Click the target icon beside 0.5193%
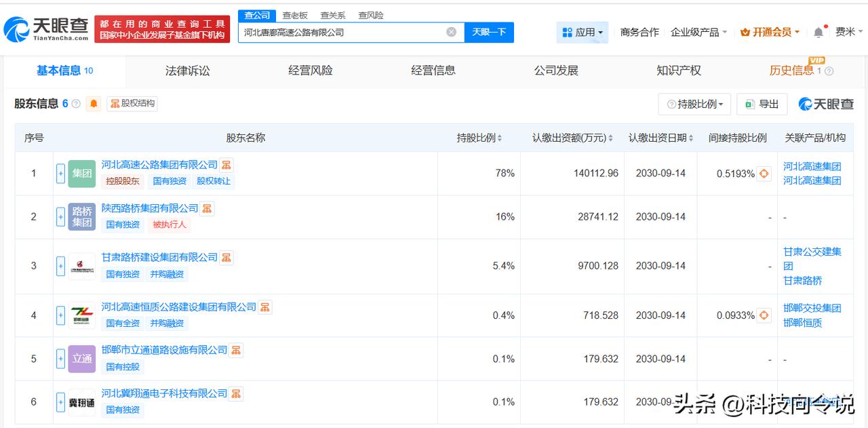868x428 pixels. 764,174
